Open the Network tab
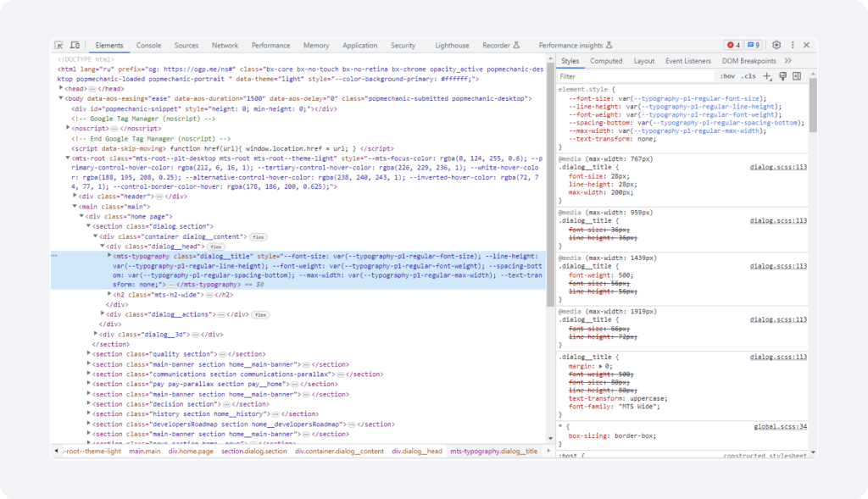The height and width of the screenshot is (499, 868). pyautogui.click(x=225, y=46)
